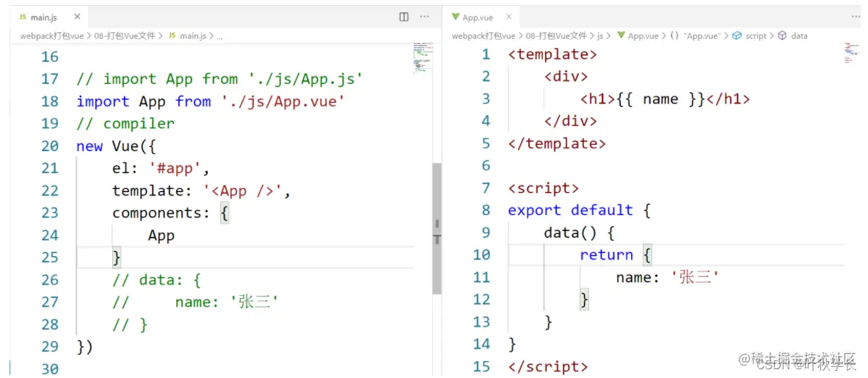868x378 pixels.
Task: Click line number 25 in main.js
Action: pos(49,258)
